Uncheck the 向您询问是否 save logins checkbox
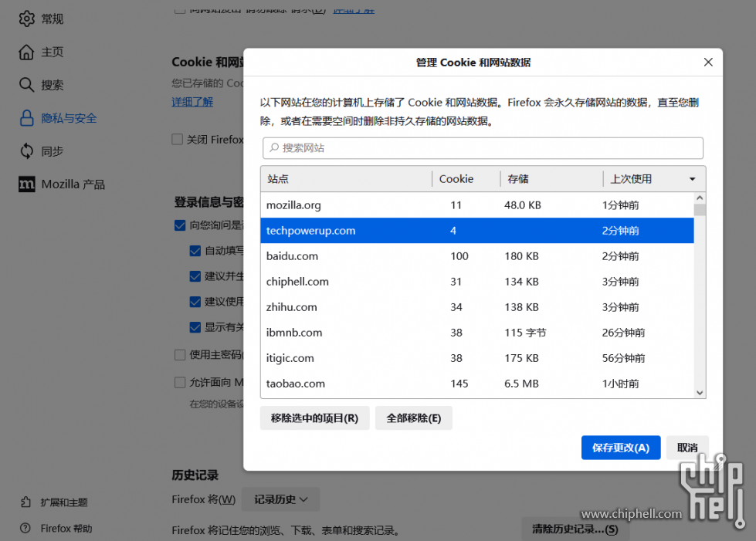The height and width of the screenshot is (541, 756). [x=180, y=225]
